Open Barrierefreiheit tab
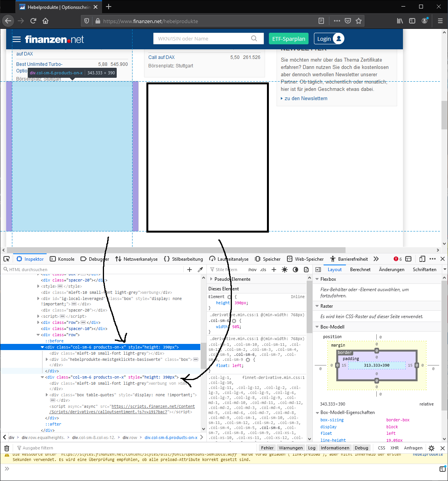448x481 pixels. coord(349,259)
